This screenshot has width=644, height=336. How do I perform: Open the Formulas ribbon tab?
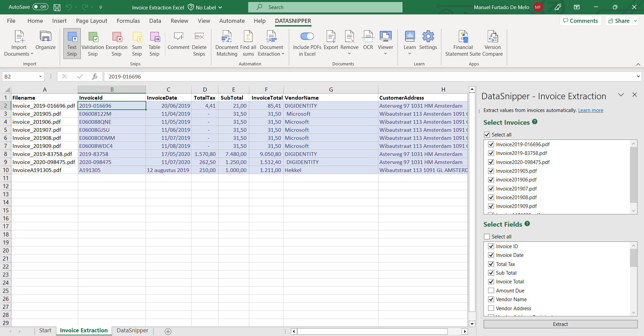[x=128, y=21]
